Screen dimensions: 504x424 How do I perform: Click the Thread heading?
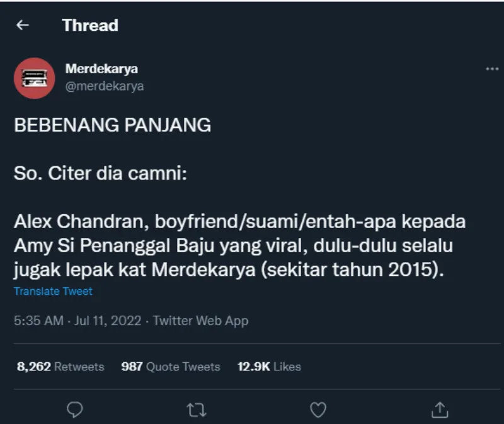point(90,25)
